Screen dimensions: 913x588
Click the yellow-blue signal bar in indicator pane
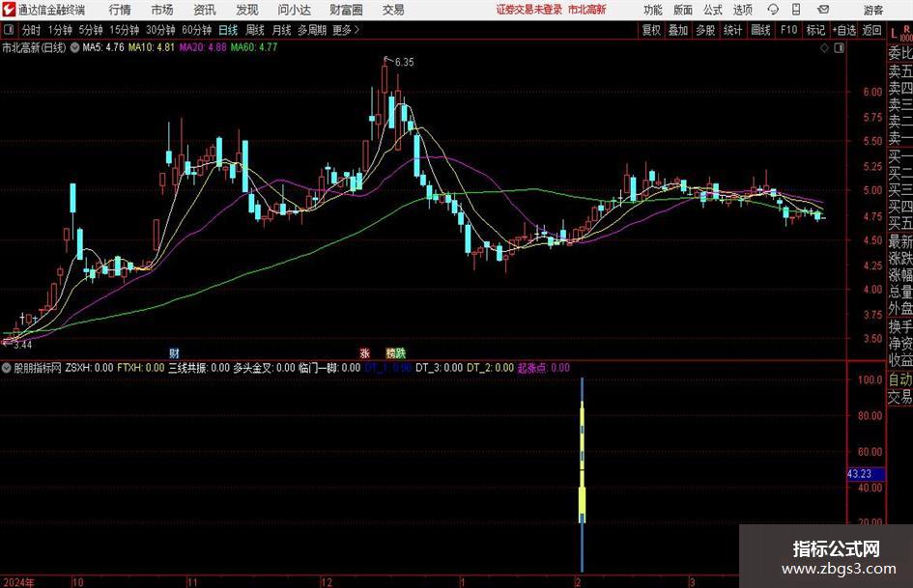(582, 474)
